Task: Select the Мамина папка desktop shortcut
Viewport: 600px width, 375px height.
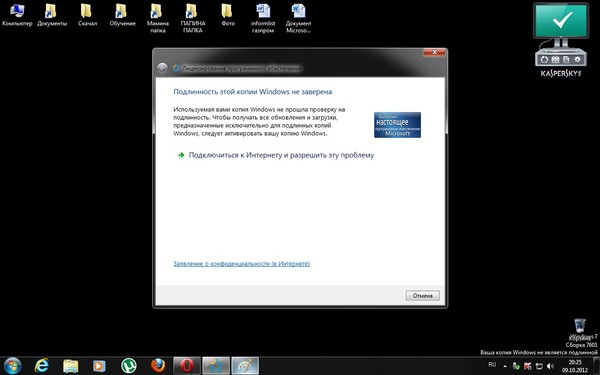Action: point(158,18)
